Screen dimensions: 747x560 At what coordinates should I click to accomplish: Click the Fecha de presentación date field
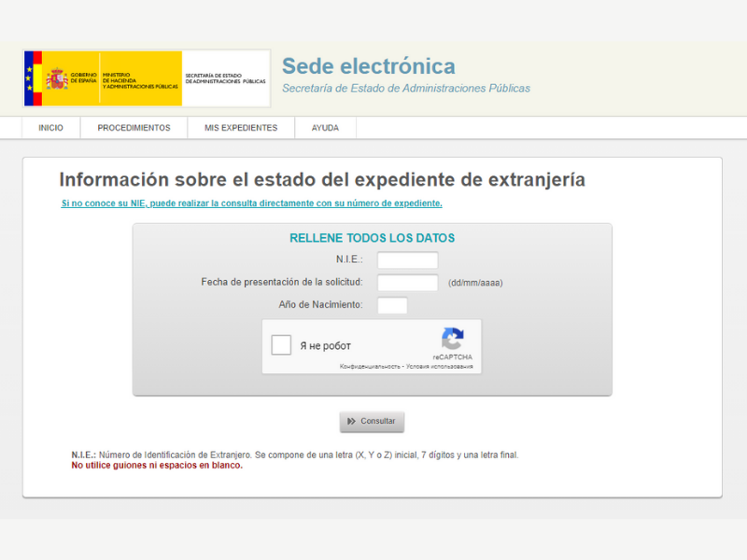coord(407,283)
